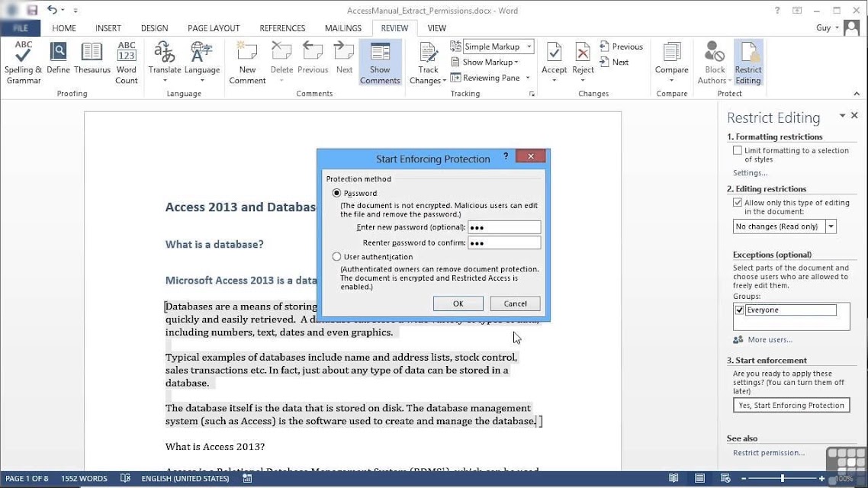Toggle the Restrict Editing pane button
The height and width of the screenshot is (488, 868).
pyautogui.click(x=748, y=63)
